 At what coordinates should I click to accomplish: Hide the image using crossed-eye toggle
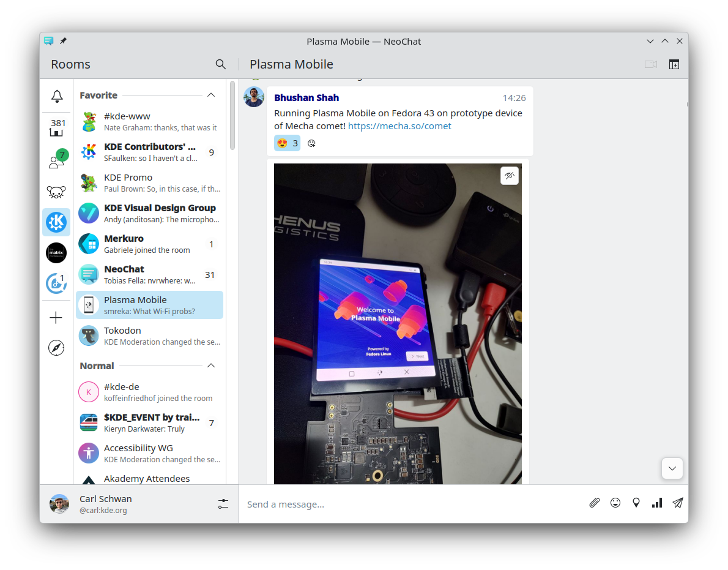coord(509,176)
